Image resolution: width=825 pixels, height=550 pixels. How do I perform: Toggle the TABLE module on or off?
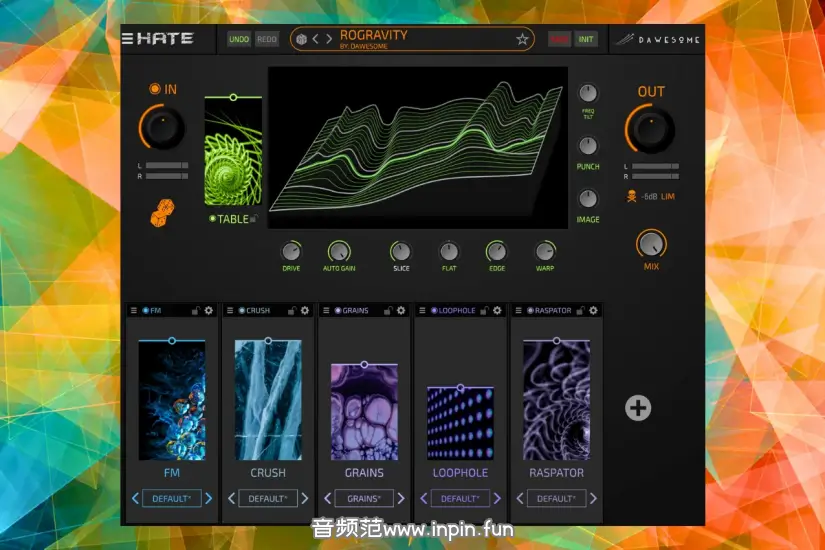[212, 219]
